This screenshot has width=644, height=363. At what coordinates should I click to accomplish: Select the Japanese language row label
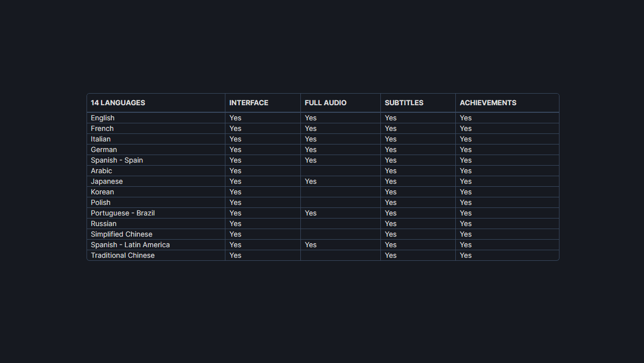(107, 181)
